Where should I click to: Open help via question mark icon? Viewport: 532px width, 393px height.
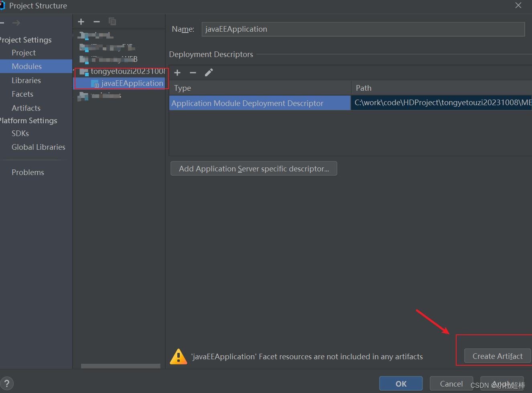(x=7, y=383)
